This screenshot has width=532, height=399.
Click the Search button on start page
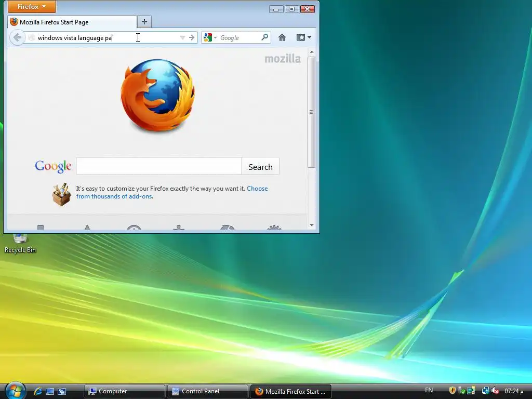(260, 167)
